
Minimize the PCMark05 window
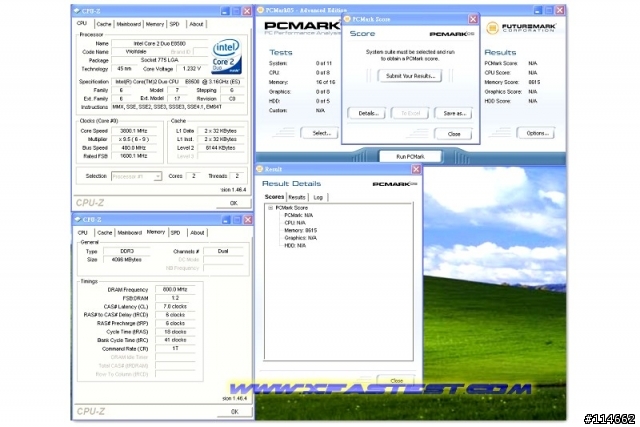click(x=538, y=10)
